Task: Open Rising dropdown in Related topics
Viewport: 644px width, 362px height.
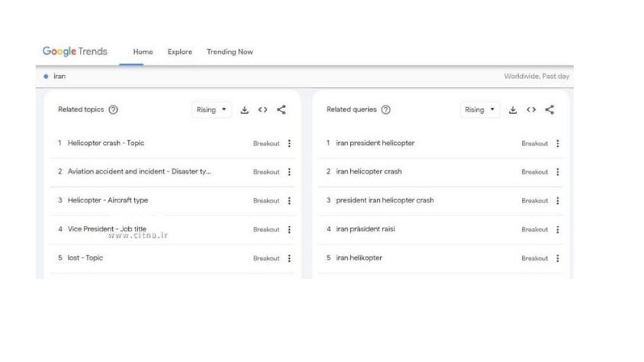Action: (x=212, y=110)
